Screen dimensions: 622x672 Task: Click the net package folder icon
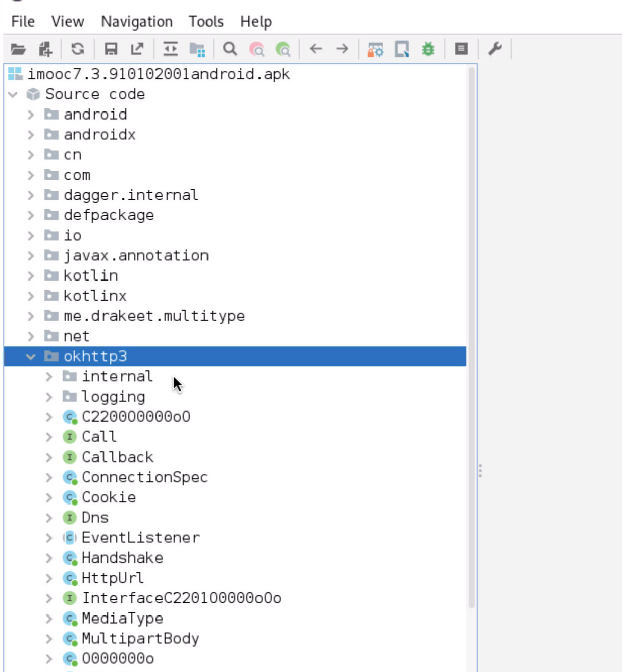pyautogui.click(x=51, y=336)
